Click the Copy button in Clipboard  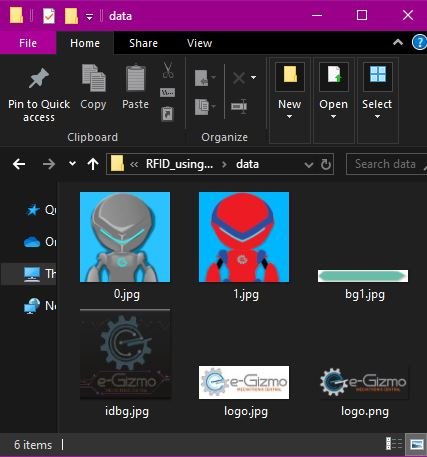click(93, 87)
